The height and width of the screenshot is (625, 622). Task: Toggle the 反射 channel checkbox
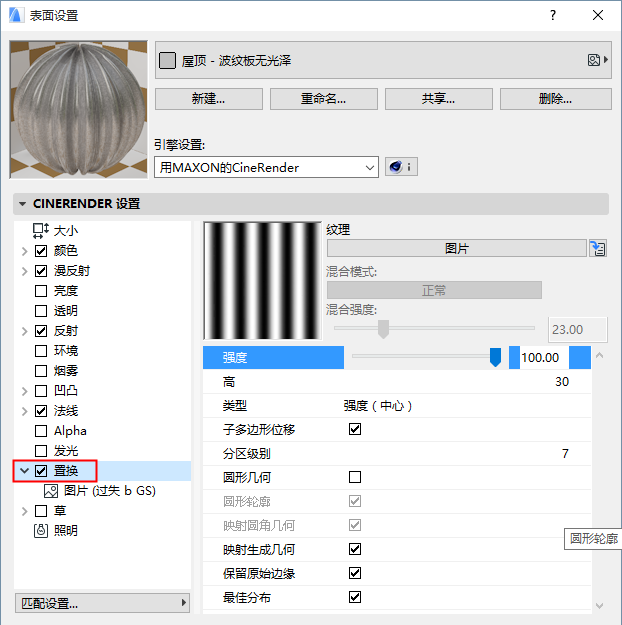41,330
